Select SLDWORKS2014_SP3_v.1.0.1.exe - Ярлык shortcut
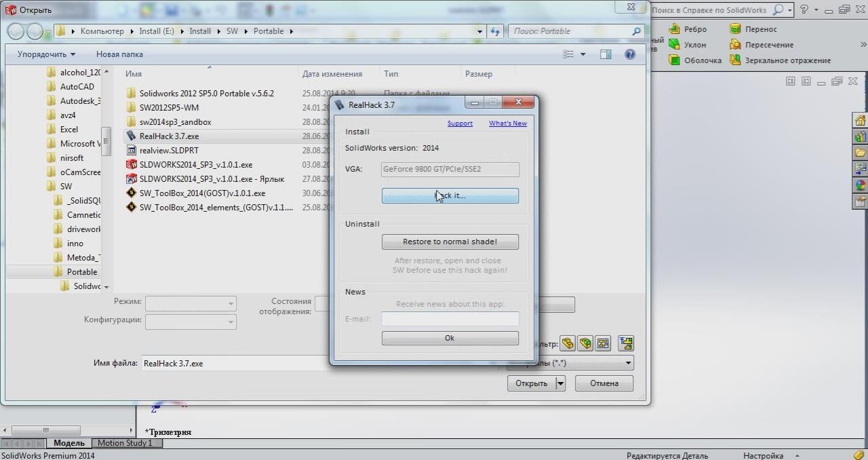 205,179
